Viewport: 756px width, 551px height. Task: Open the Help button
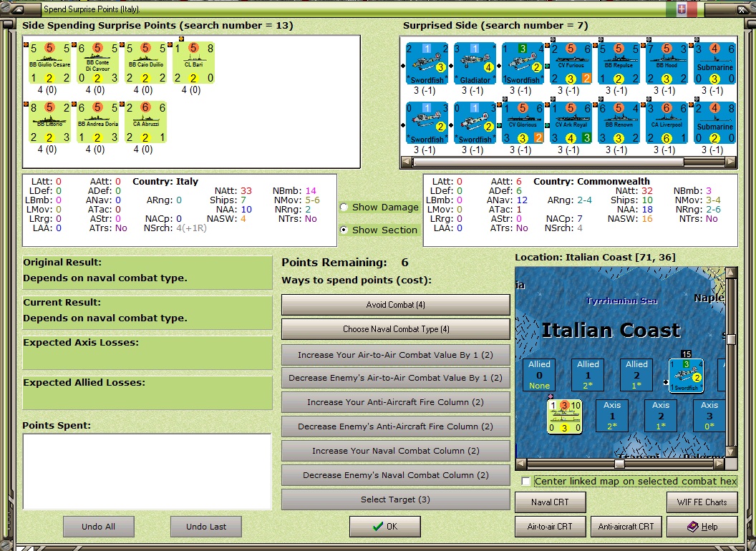tap(702, 527)
